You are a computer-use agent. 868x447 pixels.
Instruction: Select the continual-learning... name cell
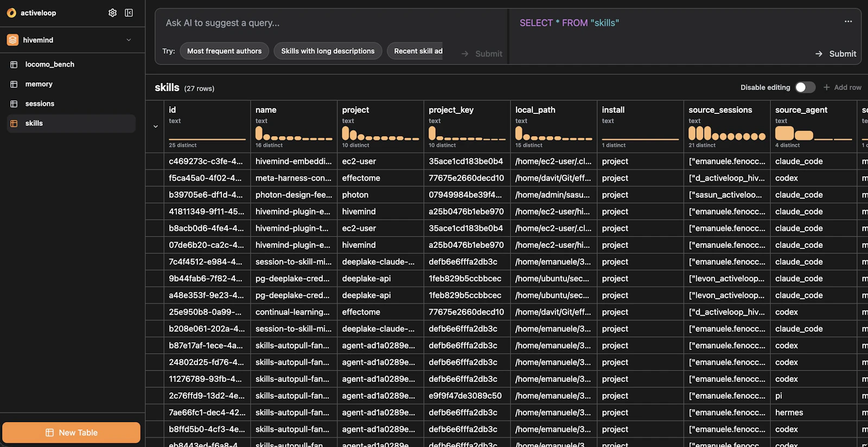click(x=293, y=312)
